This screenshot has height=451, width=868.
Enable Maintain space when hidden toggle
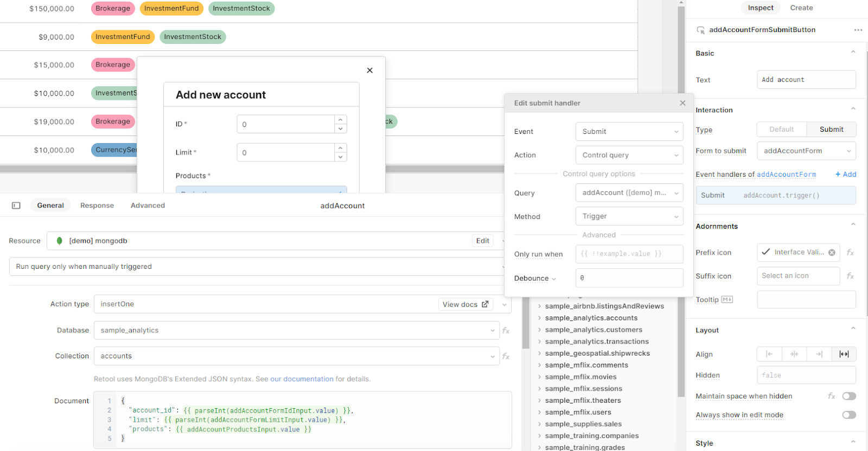tap(849, 396)
